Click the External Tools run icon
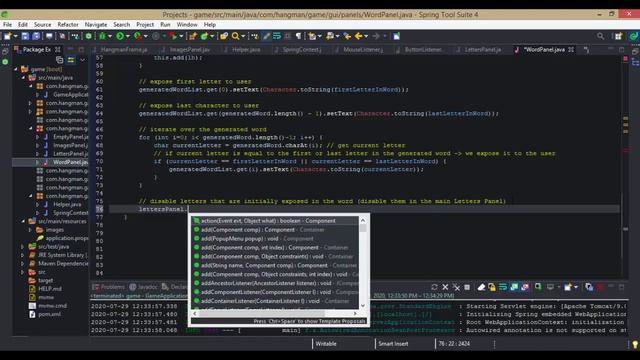 (x=174, y=36)
